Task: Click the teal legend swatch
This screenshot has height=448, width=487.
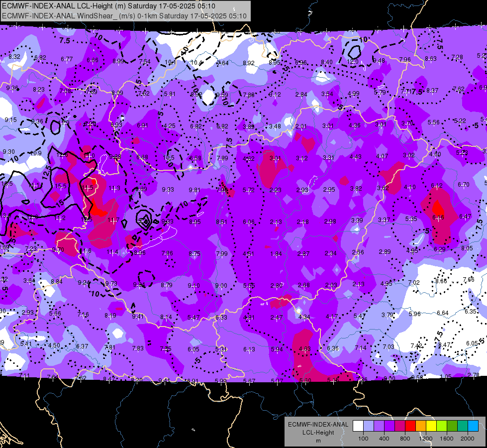Action: (x=463, y=426)
